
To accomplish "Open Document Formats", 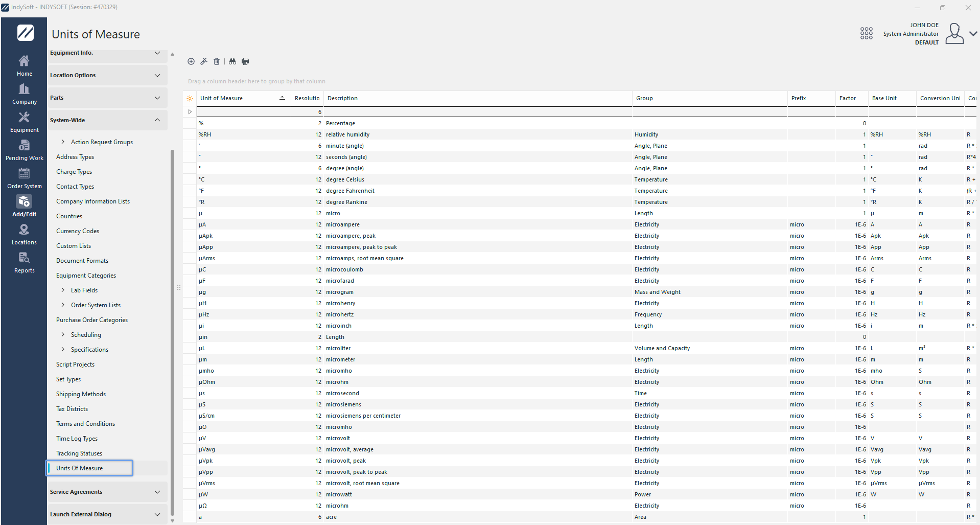I will pos(82,261).
